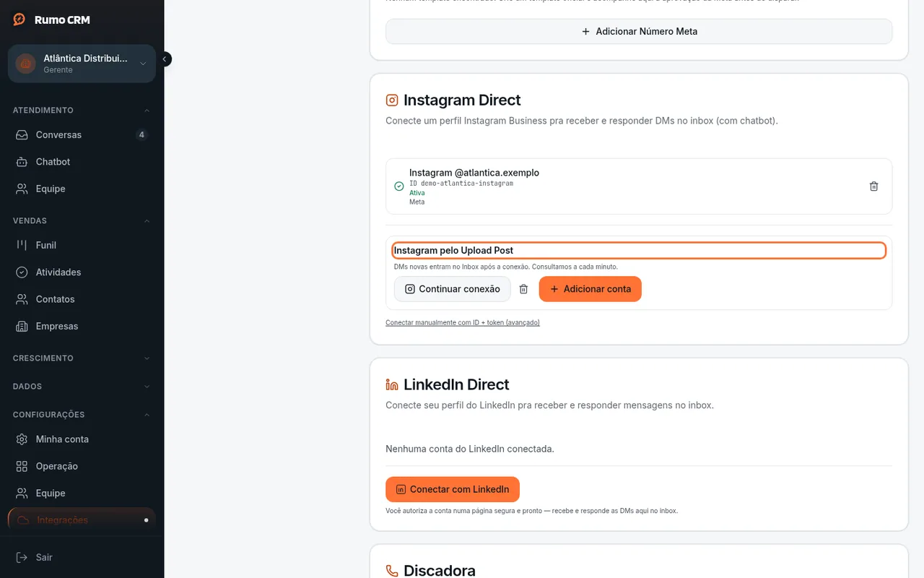Click the Instagram Direct heading icon
Viewport: 924px width, 578px height.
point(392,100)
